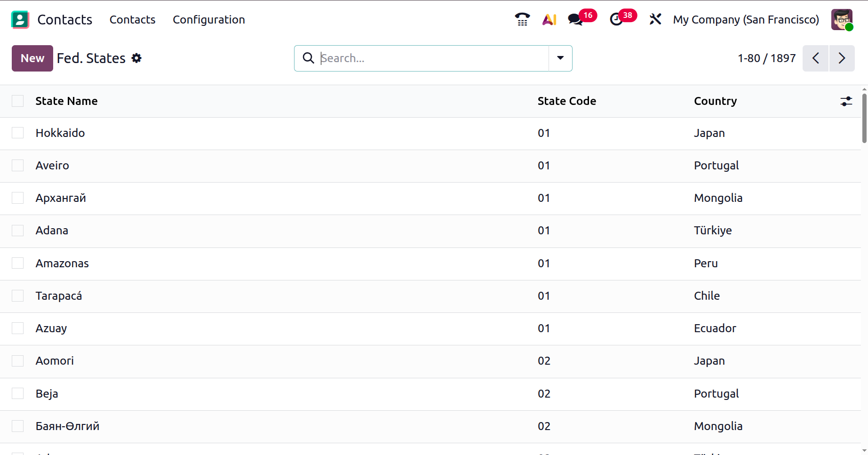Click the Contacts app logo icon
The height and width of the screenshot is (455, 868).
point(20,20)
